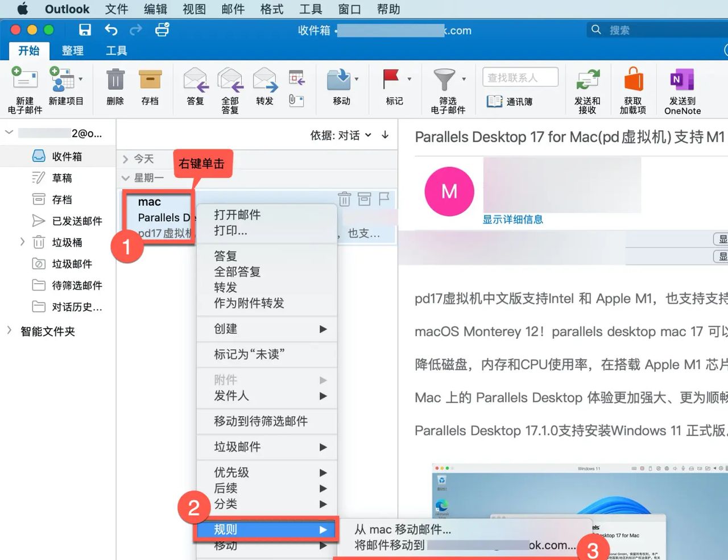Click the sender avatar M

click(x=449, y=192)
